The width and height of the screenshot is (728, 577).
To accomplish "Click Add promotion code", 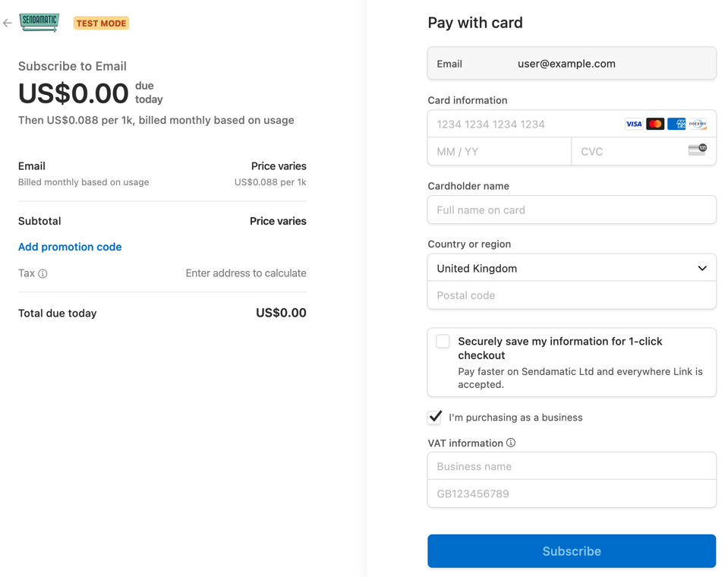I will [70, 247].
